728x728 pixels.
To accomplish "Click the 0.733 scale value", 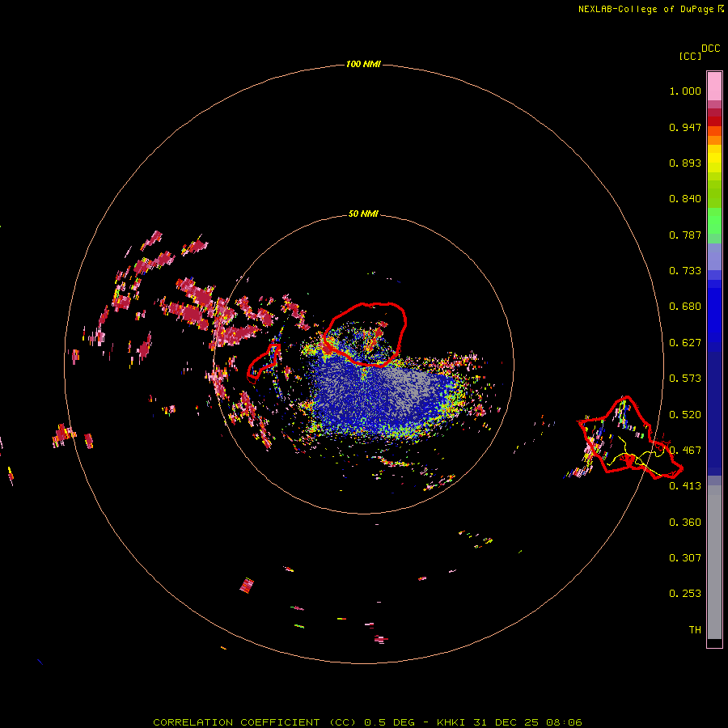I will (685, 271).
